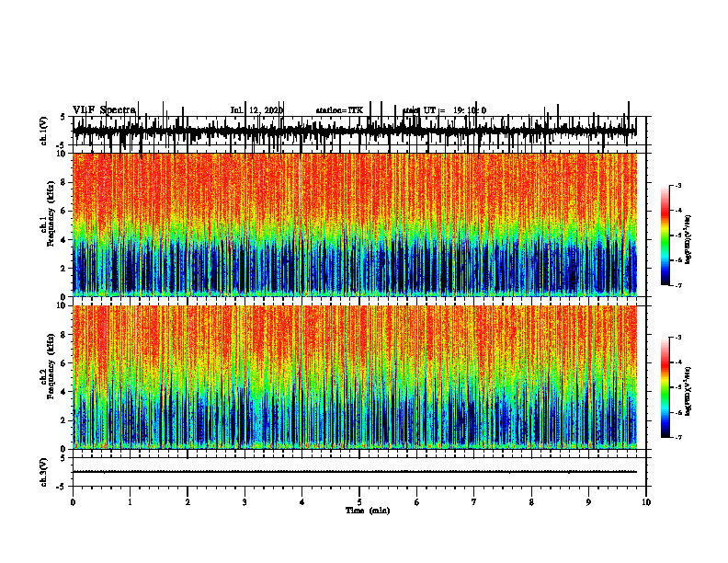Click the "VLF Spectra" title text
The image size is (728, 563).
point(104,110)
